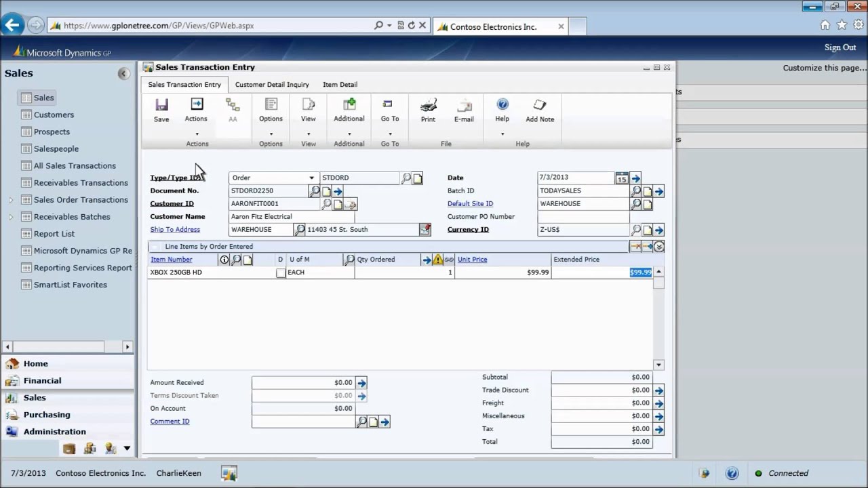Click the Sign Out link

tap(840, 47)
